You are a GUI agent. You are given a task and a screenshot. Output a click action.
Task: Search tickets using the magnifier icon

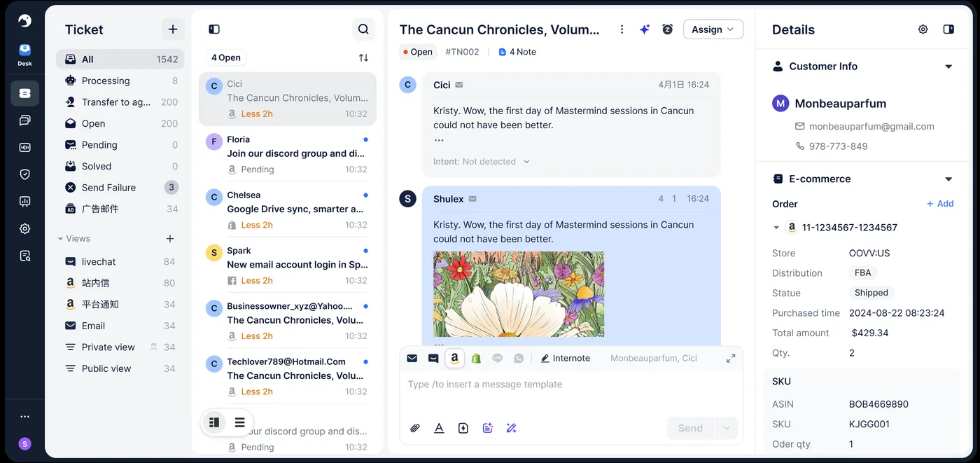click(x=363, y=29)
